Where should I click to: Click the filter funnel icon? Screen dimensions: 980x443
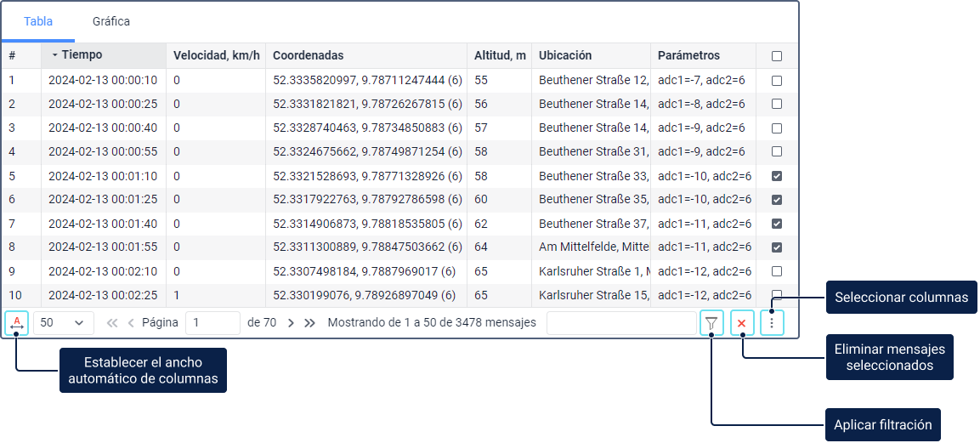(712, 323)
